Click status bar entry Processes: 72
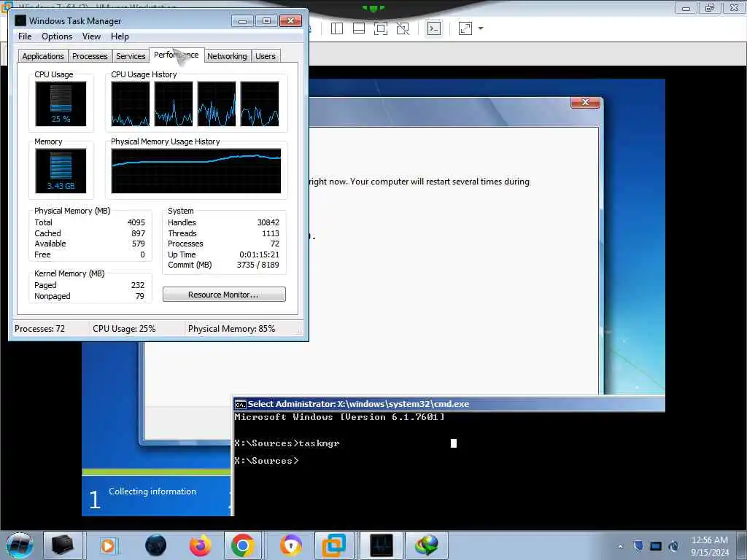Image resolution: width=747 pixels, height=560 pixels. click(x=39, y=329)
